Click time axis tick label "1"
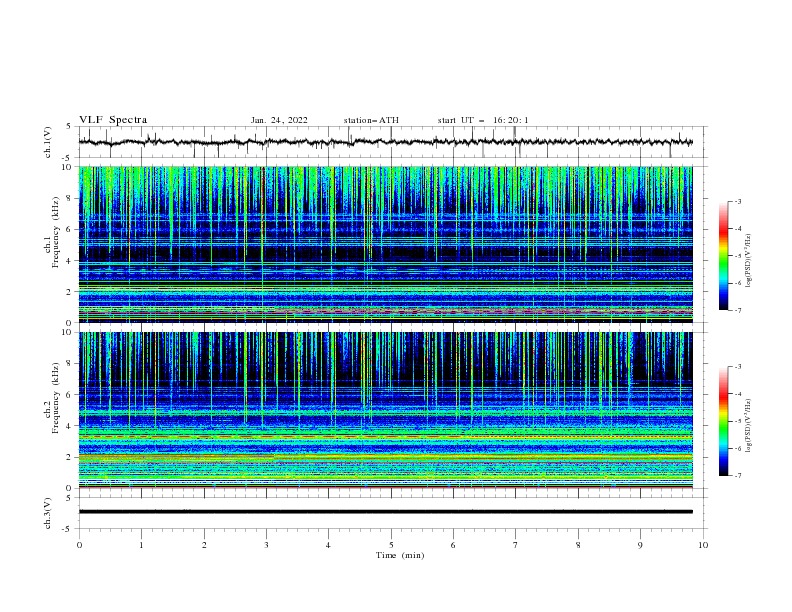Image resolution: width=792 pixels, height=612 pixels. tap(141, 545)
